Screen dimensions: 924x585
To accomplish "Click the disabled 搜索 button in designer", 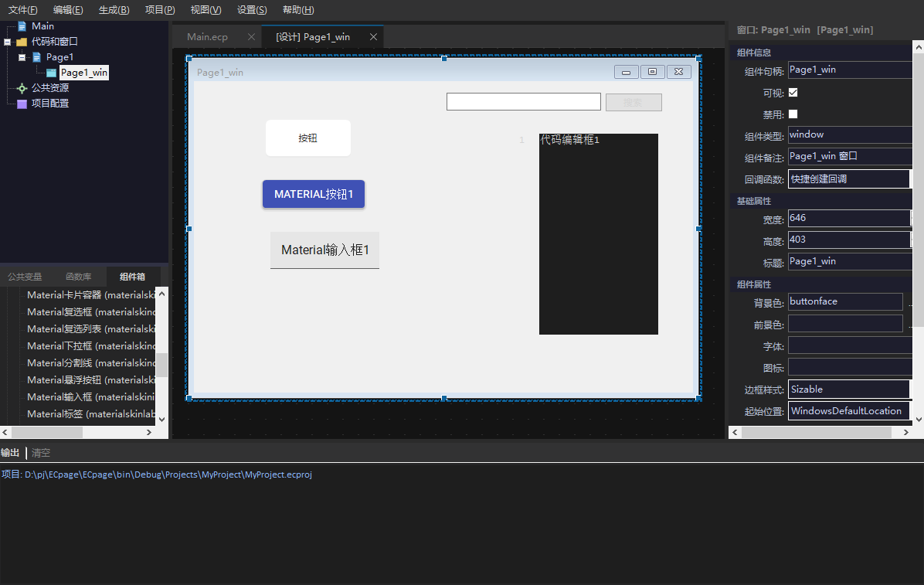I will pyautogui.click(x=634, y=102).
